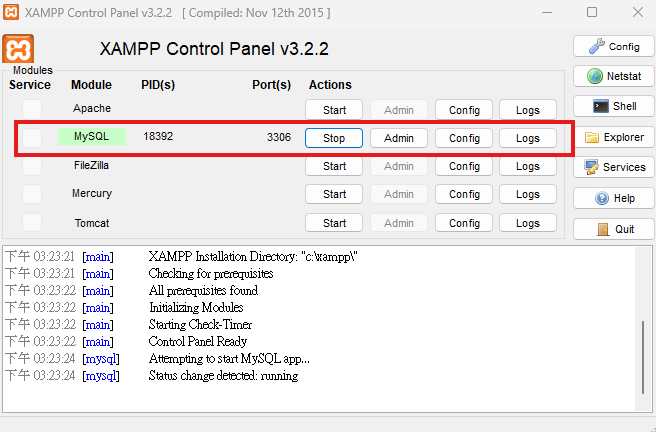Click the log panel vertical scrollbar
This screenshot has width=656, height=432.
coord(643,357)
